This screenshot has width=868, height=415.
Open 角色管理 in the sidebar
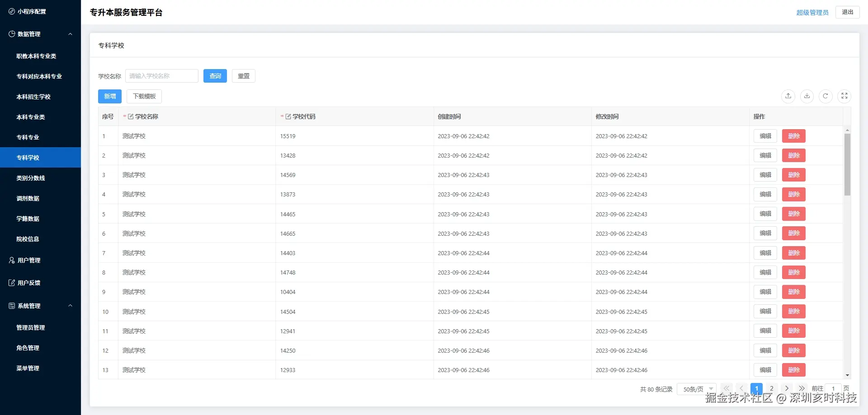(x=40, y=348)
